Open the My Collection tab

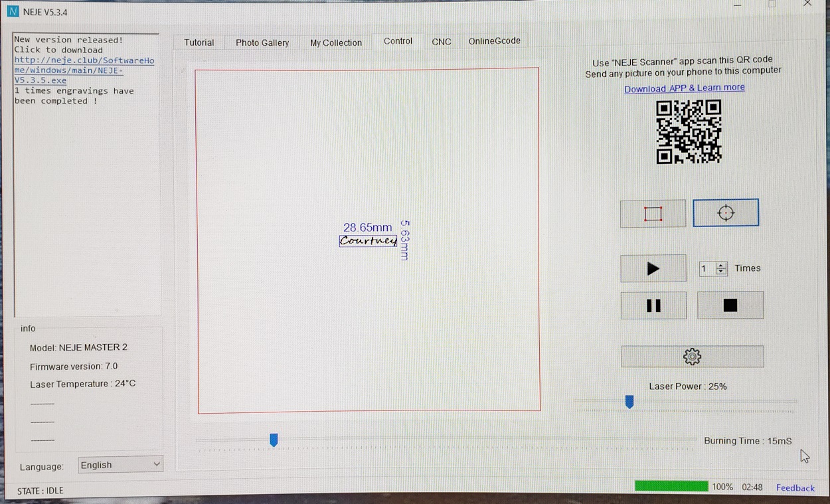pos(336,42)
